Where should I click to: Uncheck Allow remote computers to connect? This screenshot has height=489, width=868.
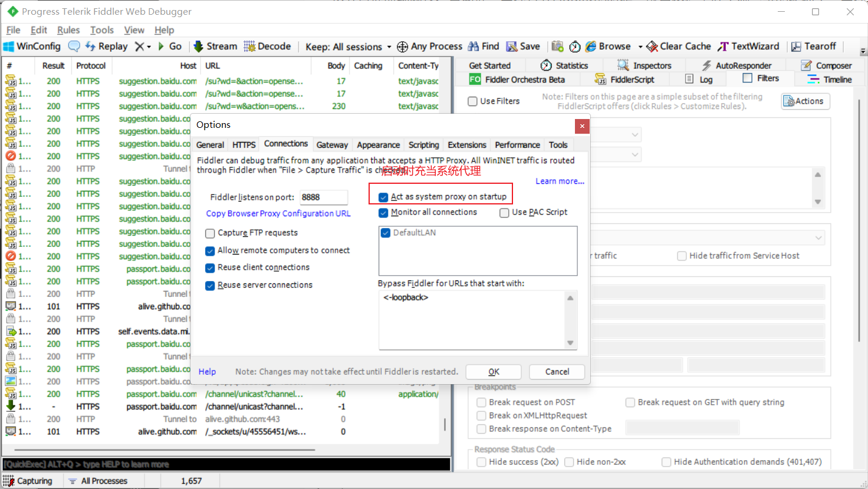tap(210, 251)
